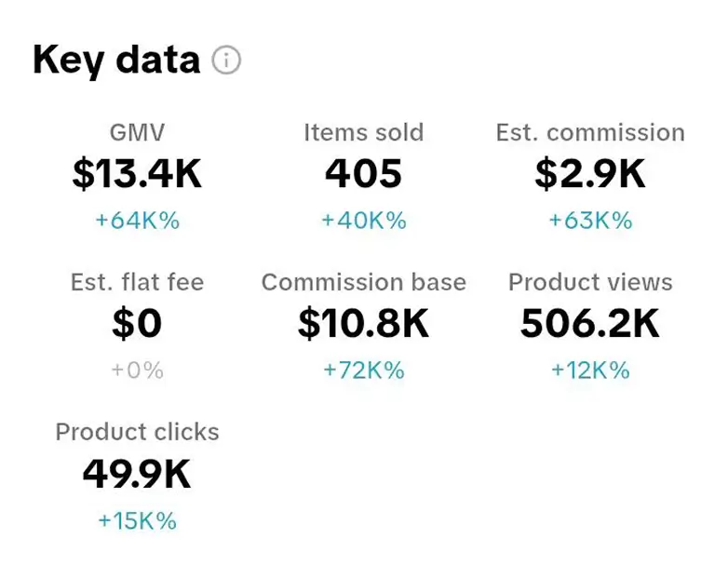728x579 pixels.
Task: Select the Commission base label
Action: pos(363,282)
